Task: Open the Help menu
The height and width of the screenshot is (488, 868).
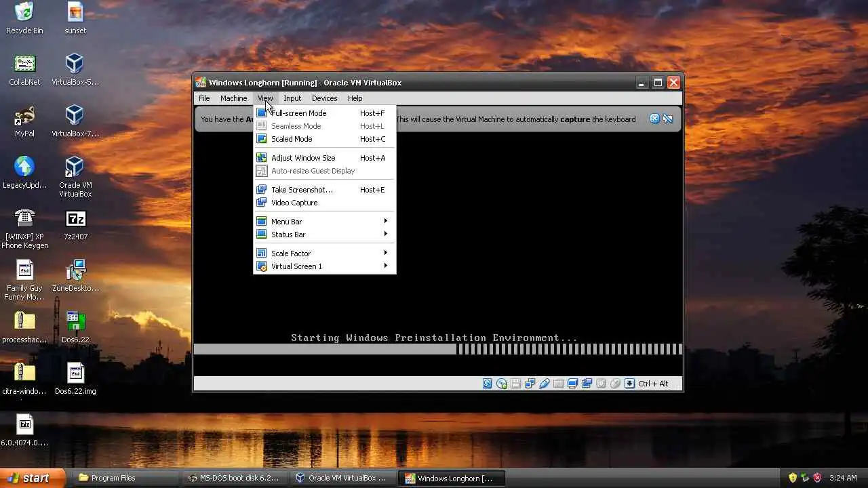Action: click(355, 98)
